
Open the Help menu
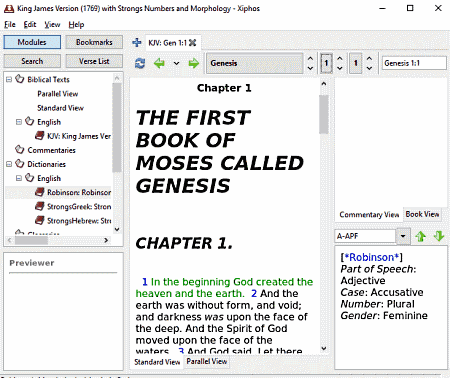(x=76, y=25)
